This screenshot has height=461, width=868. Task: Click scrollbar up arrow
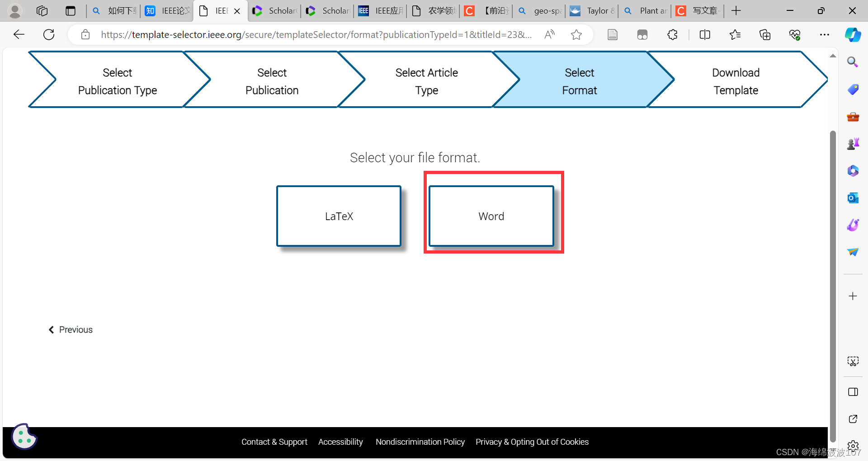(833, 56)
